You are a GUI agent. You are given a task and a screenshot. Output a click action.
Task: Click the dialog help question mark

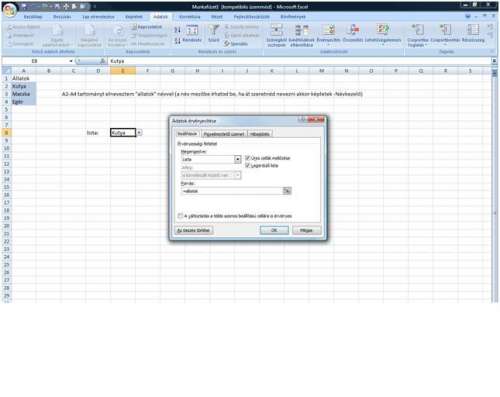coord(301,120)
